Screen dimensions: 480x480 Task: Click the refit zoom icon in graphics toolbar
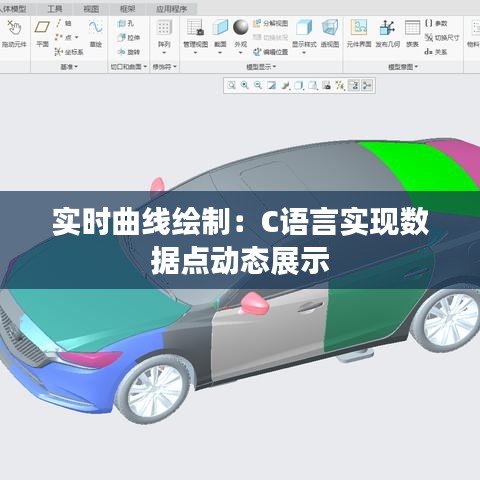click(x=231, y=86)
